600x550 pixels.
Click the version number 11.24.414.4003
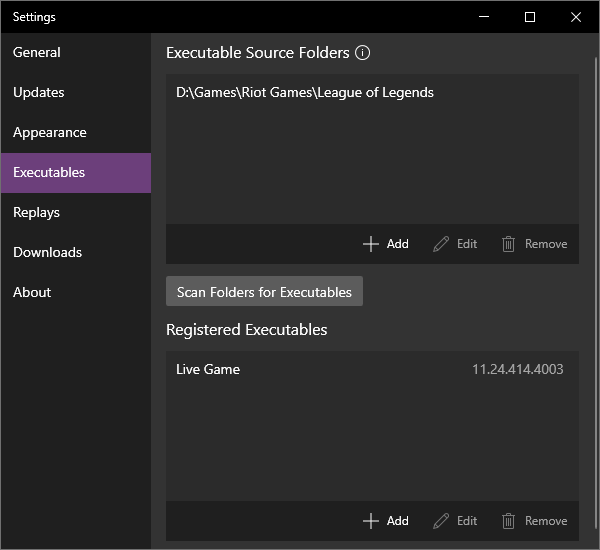pos(517,370)
